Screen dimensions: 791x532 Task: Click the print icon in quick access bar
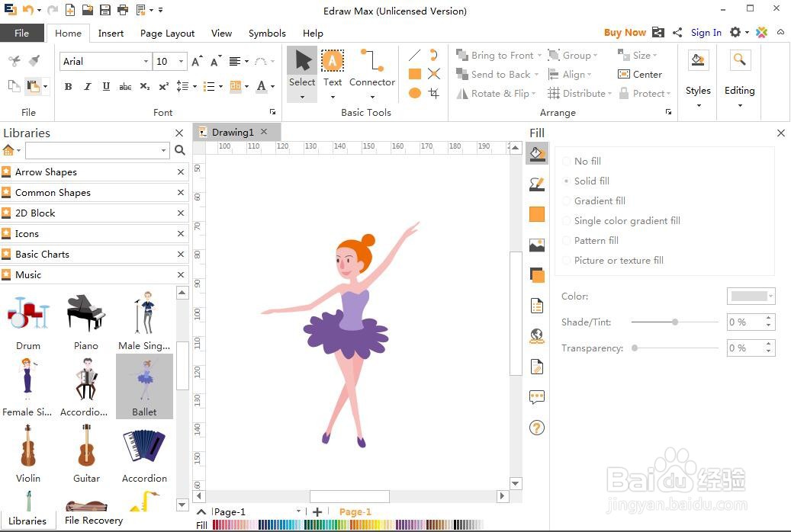pos(123,10)
